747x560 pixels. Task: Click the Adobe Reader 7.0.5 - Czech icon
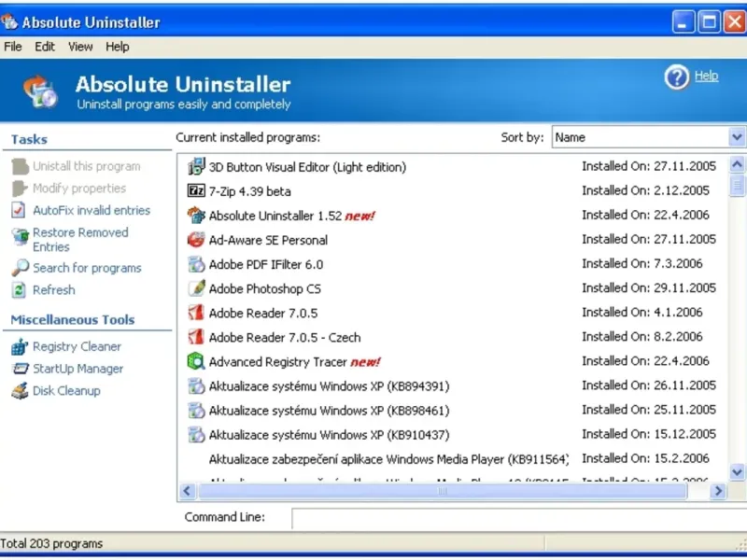pyautogui.click(x=196, y=337)
